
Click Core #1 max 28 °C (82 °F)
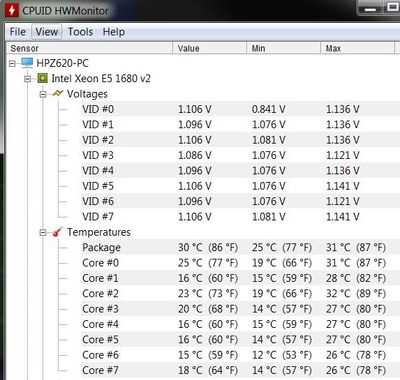pyautogui.click(x=356, y=278)
